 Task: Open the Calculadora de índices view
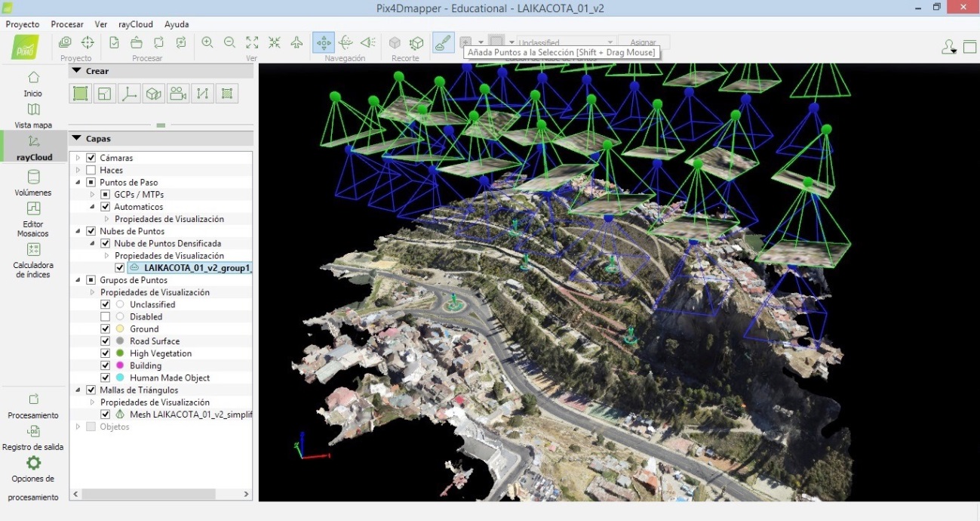[33, 258]
